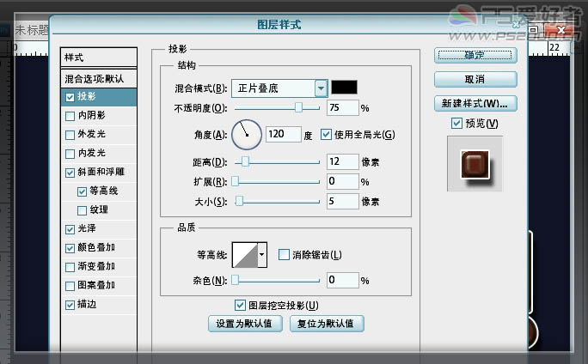Enable the 消除锯齿 checkbox
Image resolution: width=588 pixels, height=364 pixels.
pyautogui.click(x=284, y=255)
